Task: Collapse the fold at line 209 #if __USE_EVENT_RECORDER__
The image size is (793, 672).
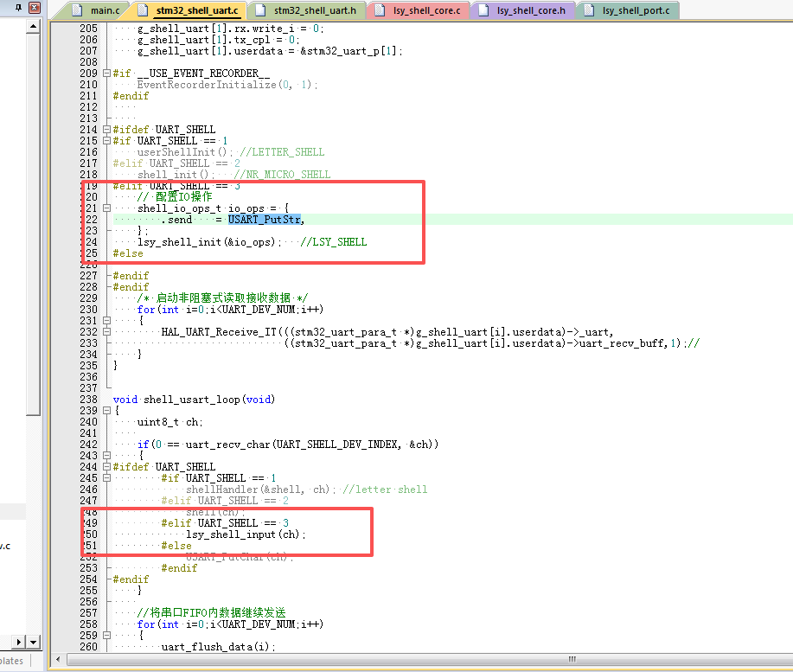Action: click(x=106, y=74)
